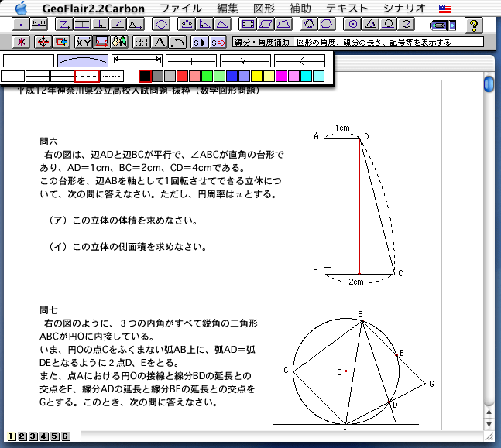
Task: Select the triangle with extended line tool
Action: pos(136,25)
